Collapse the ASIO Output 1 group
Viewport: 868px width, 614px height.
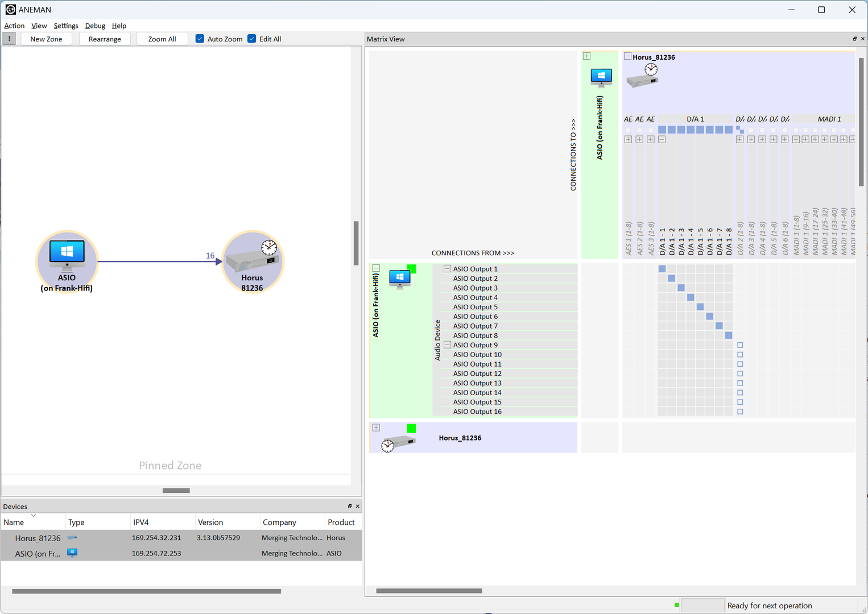[x=447, y=269]
